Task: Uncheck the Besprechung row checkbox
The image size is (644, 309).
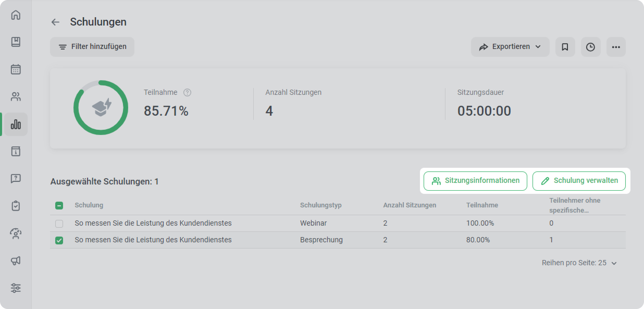Action: tap(59, 240)
